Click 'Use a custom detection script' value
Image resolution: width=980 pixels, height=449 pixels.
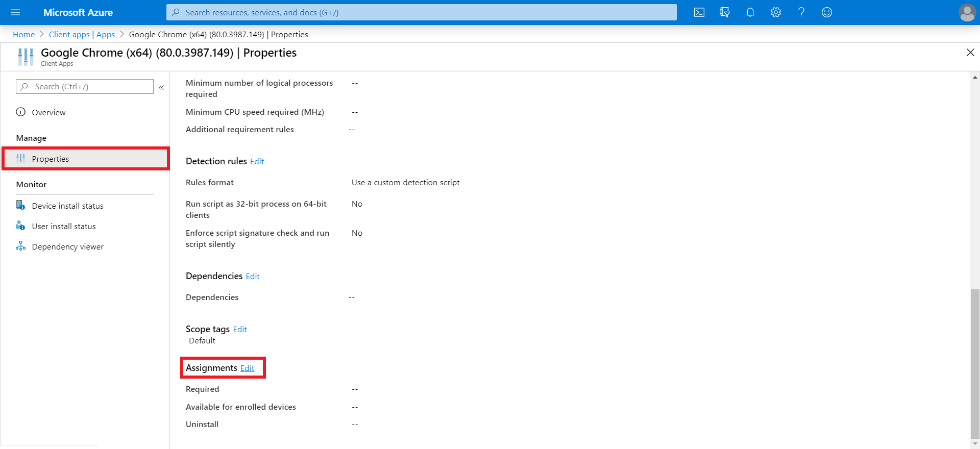405,182
